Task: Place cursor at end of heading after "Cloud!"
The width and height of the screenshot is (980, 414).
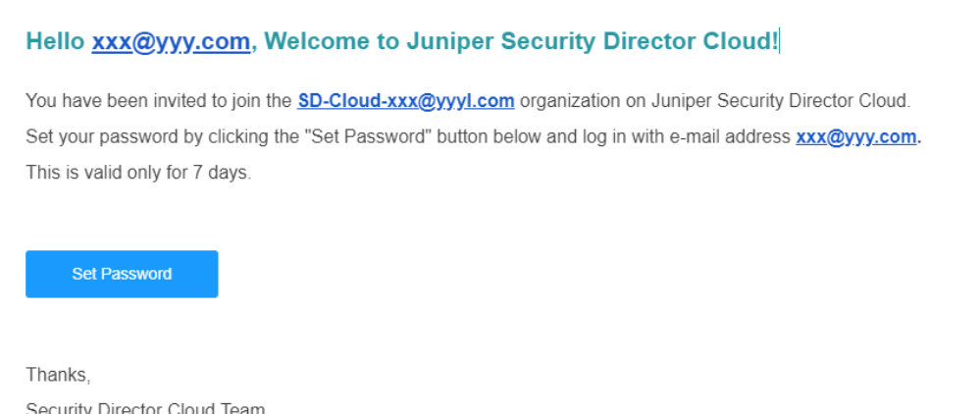Action: tap(778, 41)
